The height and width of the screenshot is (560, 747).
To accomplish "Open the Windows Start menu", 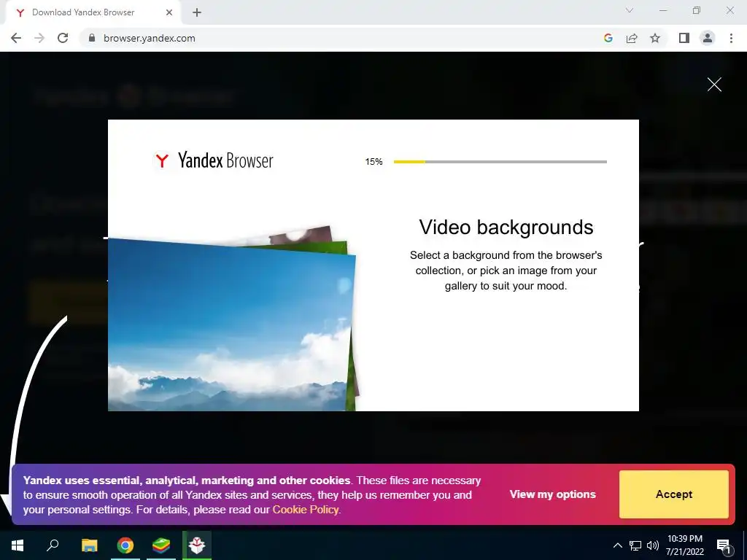I will (x=18, y=545).
